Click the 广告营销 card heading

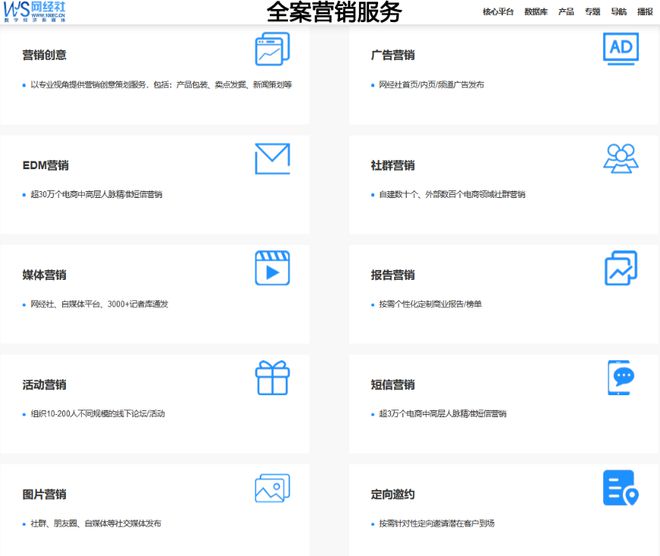click(393, 55)
